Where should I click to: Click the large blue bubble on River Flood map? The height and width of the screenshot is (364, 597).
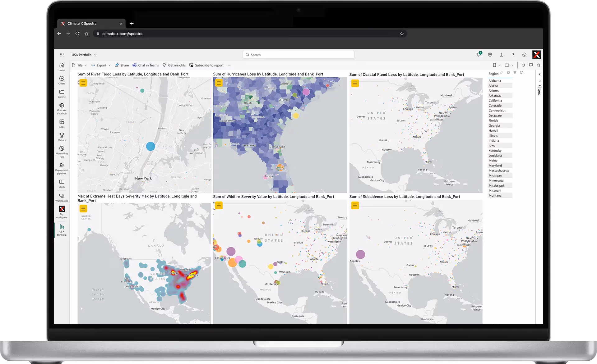click(150, 146)
